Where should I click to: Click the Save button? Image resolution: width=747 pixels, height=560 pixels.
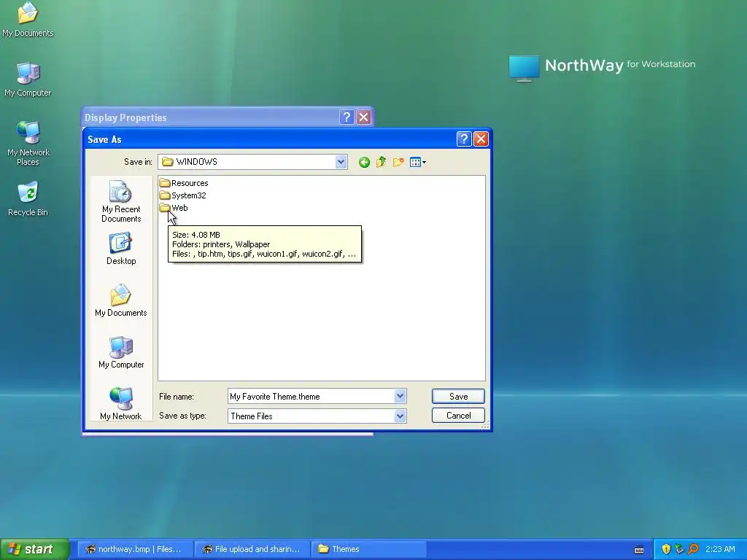(458, 396)
